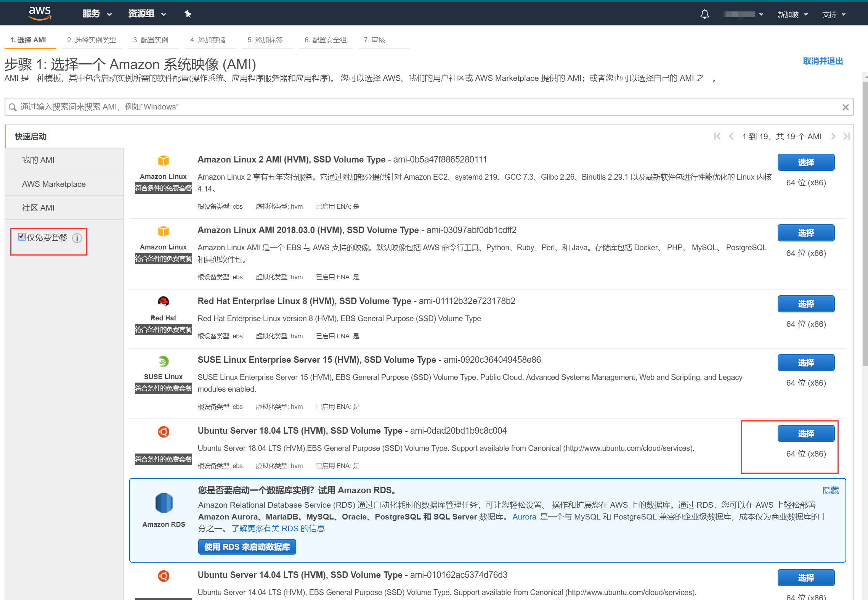Go to next page of AMI results
The height and width of the screenshot is (600, 868).
(x=833, y=136)
